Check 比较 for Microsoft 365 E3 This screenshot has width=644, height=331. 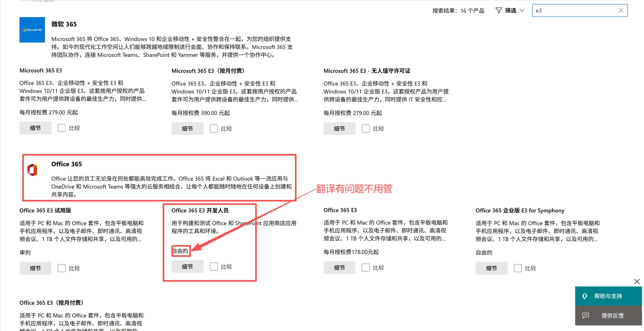click(62, 128)
